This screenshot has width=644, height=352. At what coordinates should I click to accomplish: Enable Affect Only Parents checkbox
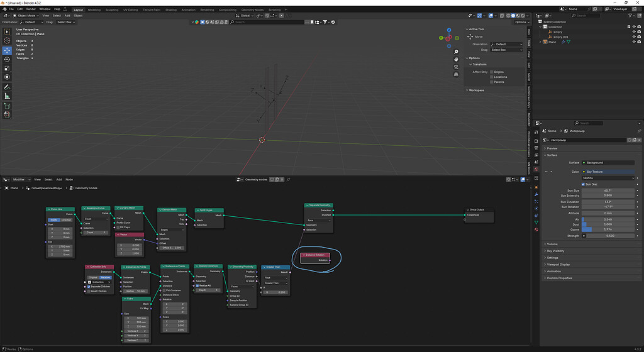click(x=492, y=82)
